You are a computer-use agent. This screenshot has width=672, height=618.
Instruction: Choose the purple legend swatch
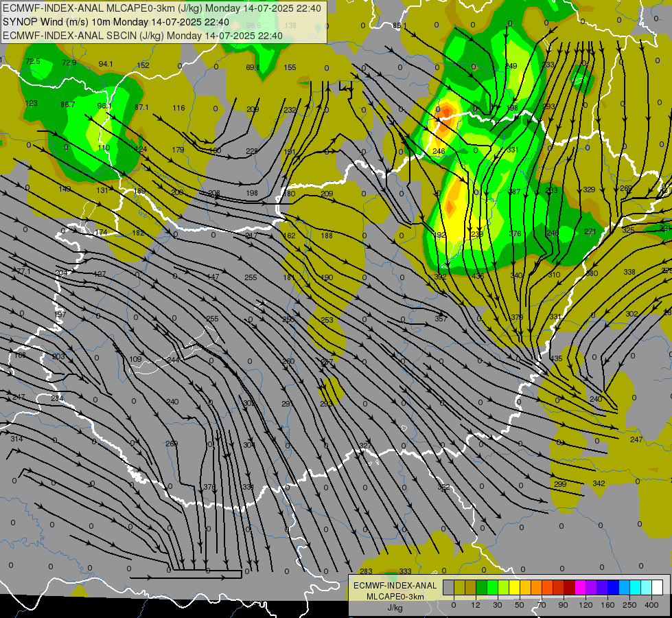tap(592, 587)
